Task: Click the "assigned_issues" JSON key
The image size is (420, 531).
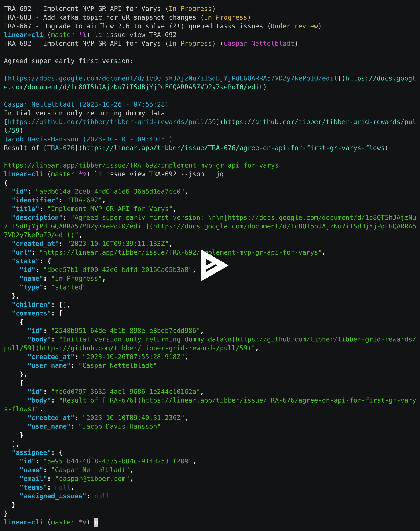Action: pyautogui.click(x=53, y=496)
